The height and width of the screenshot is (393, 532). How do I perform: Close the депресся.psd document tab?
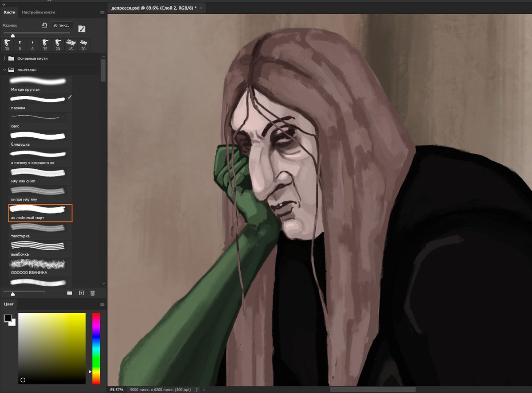click(x=201, y=8)
